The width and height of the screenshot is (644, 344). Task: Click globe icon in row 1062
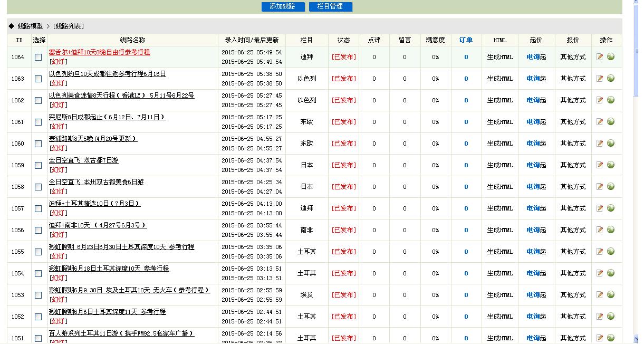[611, 100]
